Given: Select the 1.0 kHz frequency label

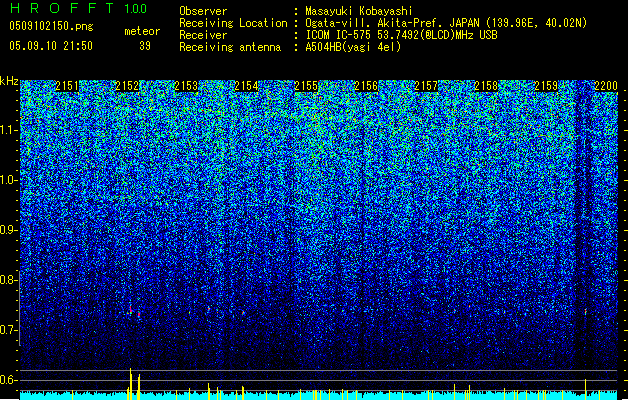Looking at the screenshot, I should 8,180.
